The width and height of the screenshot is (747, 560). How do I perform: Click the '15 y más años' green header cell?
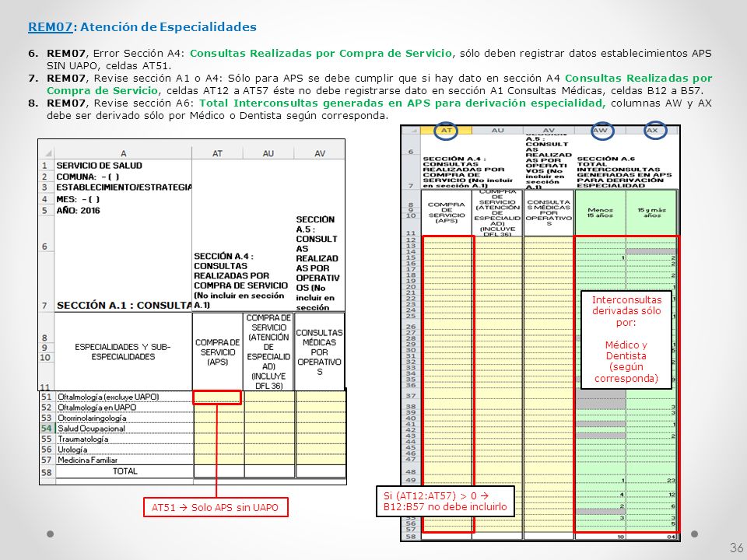(x=652, y=212)
